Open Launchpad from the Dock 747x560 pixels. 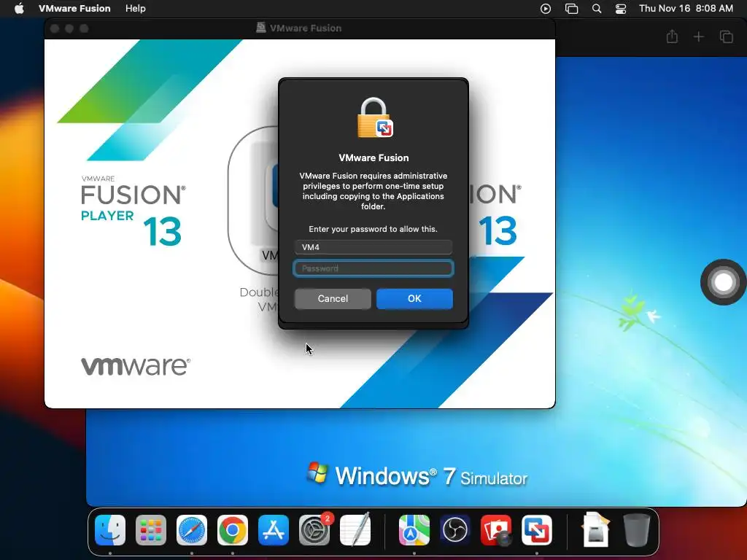(x=150, y=529)
